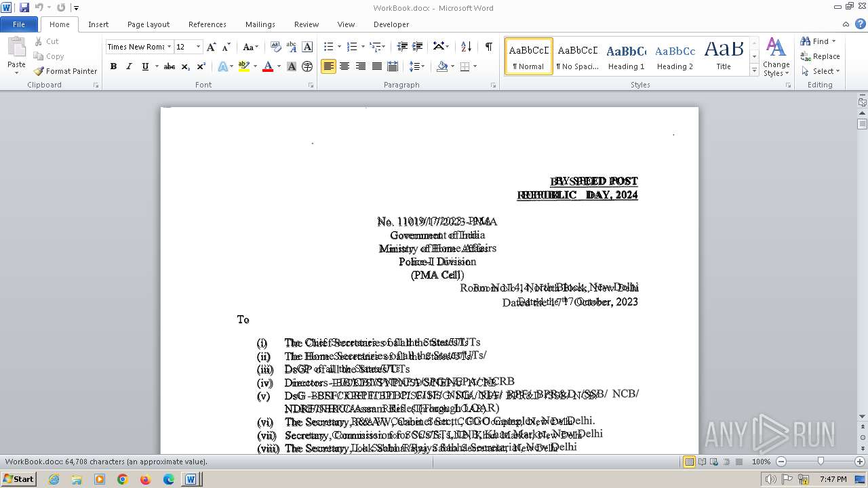The width and height of the screenshot is (868, 488).
Task: Toggle Align Text Left
Action: pyautogui.click(x=328, y=66)
